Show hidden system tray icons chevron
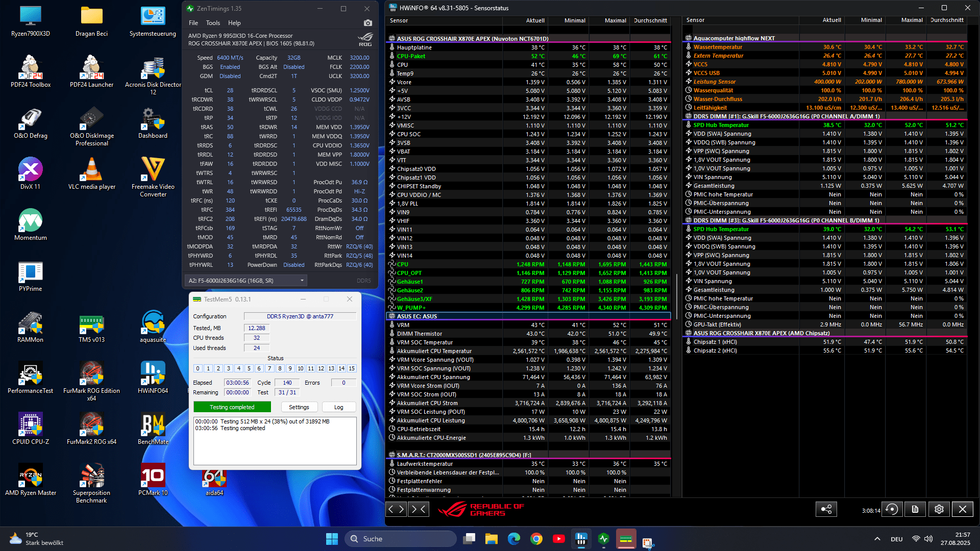The width and height of the screenshot is (980, 551). click(877, 539)
